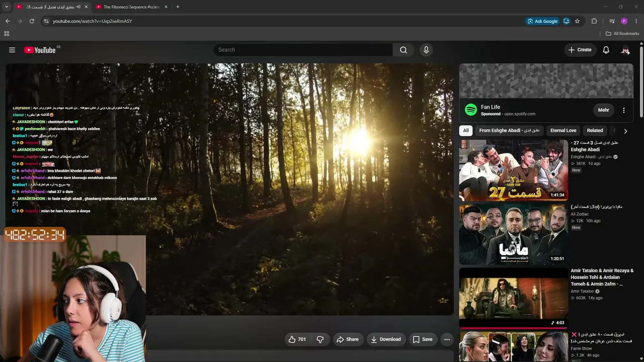Open the apps grid in bookmarks bar
This screenshot has height=362, width=644.
coord(7,34)
